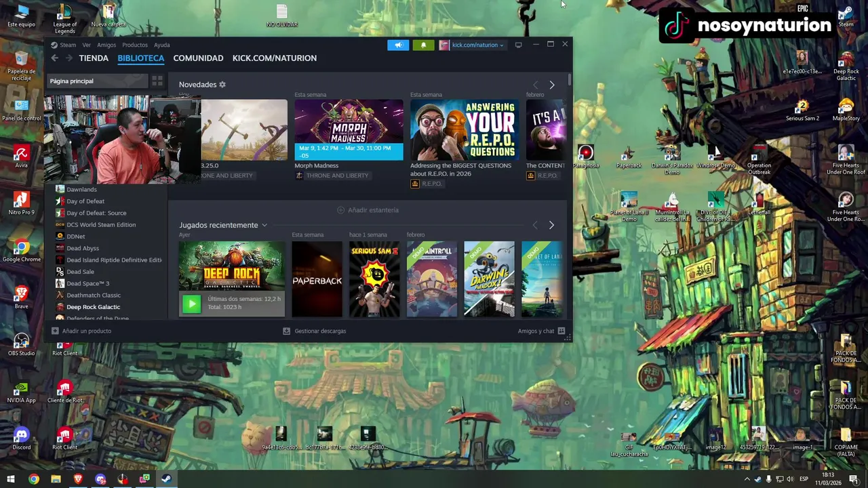Select Deathmatch Classic in library list
Image resolution: width=868 pixels, height=488 pixels.
pos(94,295)
